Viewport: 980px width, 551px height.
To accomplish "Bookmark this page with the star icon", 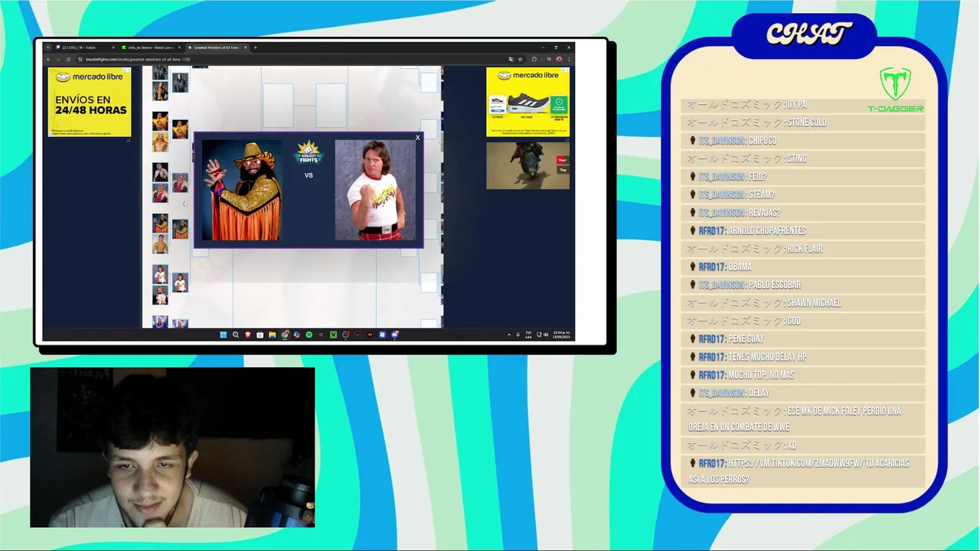I will (521, 59).
